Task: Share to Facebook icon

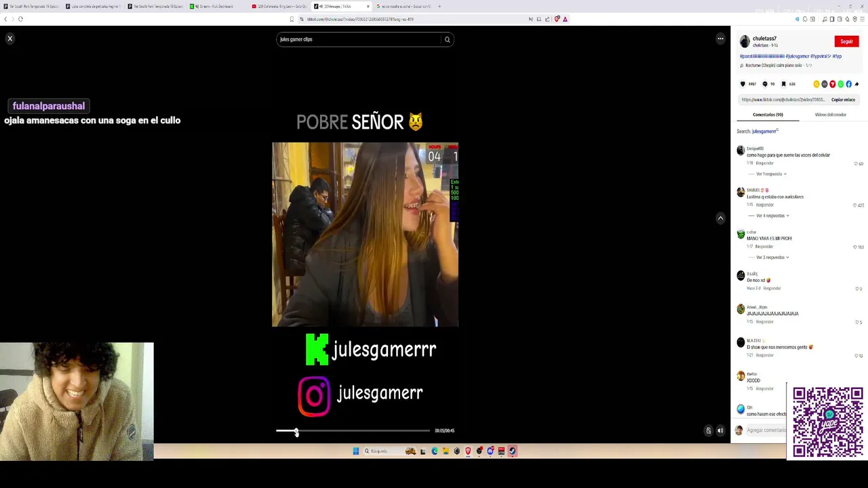Action: point(849,84)
